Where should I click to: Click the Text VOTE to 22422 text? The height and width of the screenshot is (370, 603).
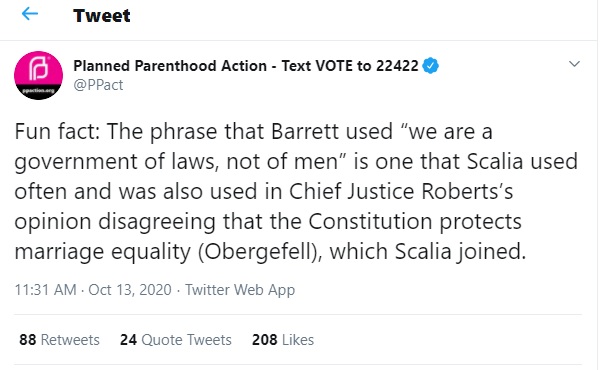350,66
